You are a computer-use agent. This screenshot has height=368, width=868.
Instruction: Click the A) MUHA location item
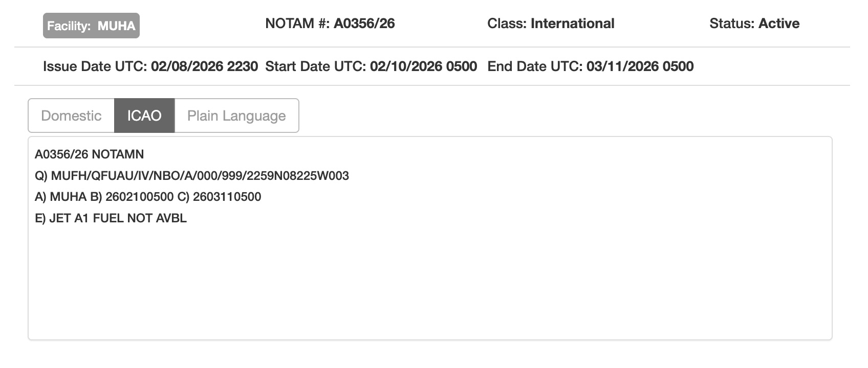click(x=60, y=197)
